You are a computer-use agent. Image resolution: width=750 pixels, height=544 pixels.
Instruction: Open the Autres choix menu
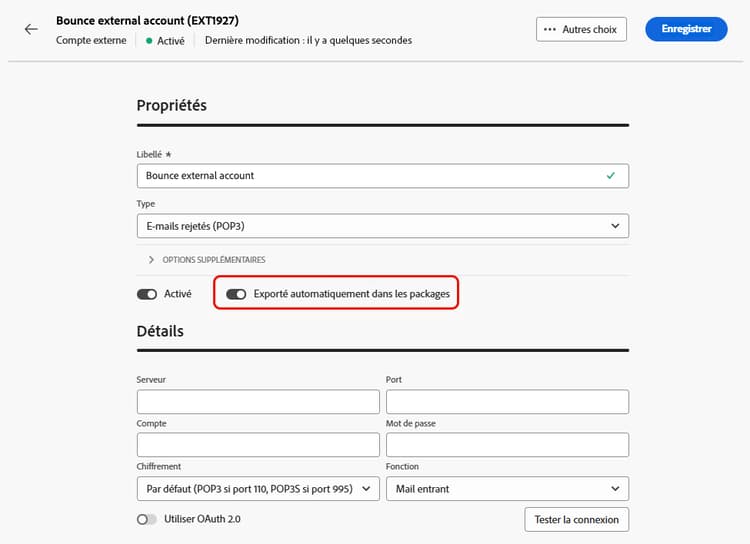pos(581,30)
